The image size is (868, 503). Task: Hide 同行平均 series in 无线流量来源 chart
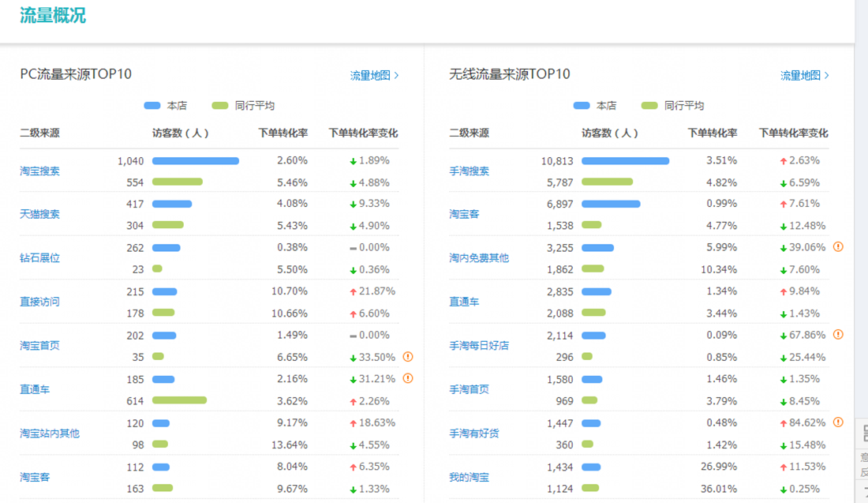point(673,106)
